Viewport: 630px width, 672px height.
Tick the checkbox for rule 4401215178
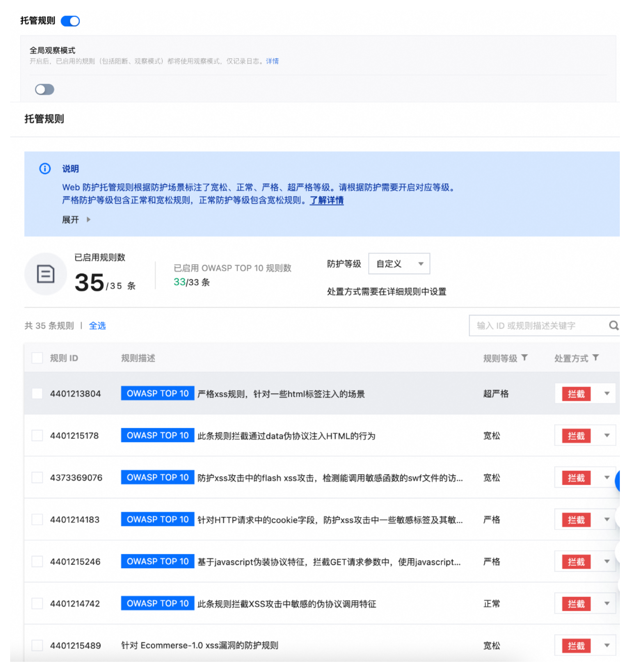37,435
